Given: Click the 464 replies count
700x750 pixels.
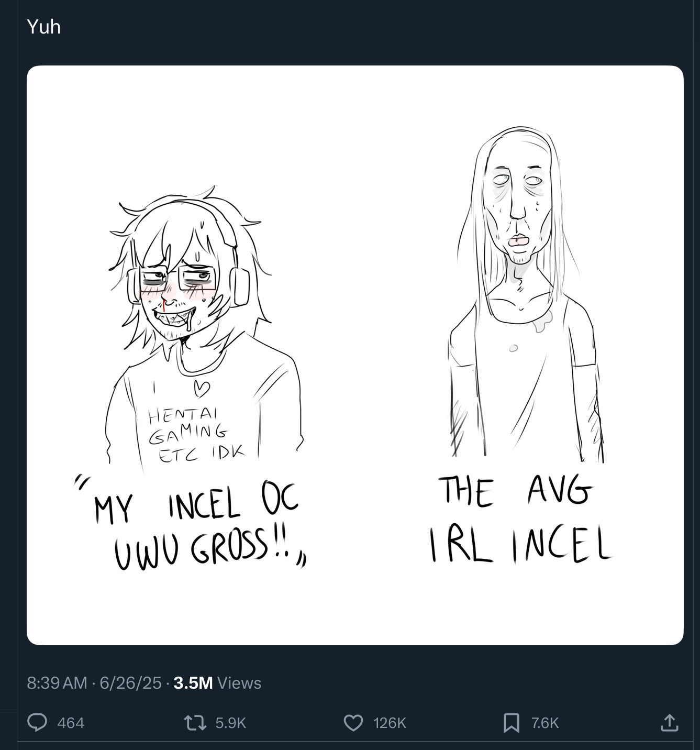Looking at the screenshot, I should click(71, 723).
